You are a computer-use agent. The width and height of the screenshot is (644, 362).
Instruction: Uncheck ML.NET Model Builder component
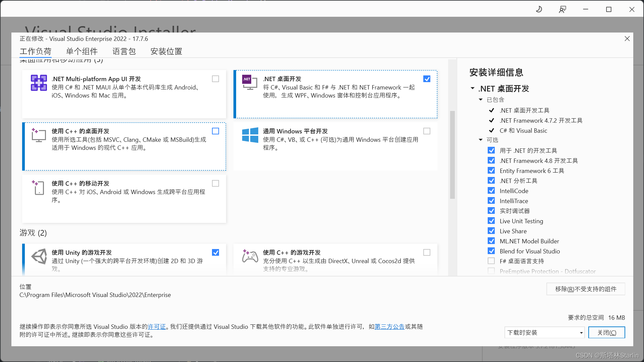[491, 241]
